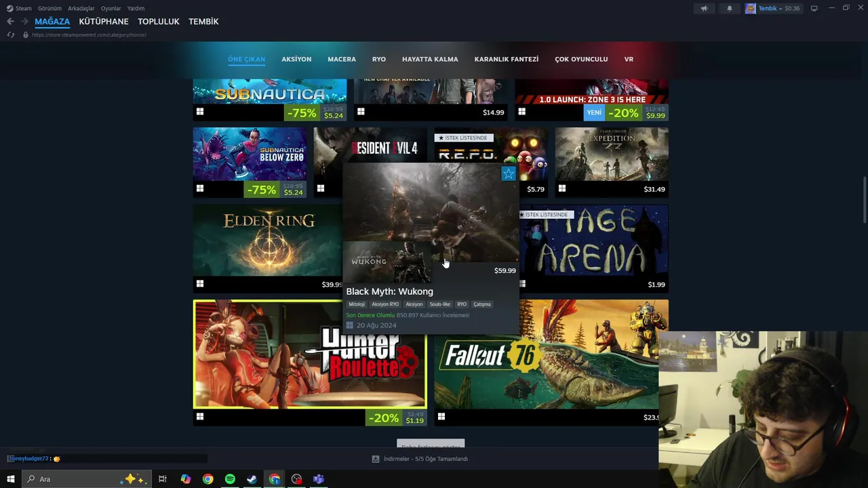Open Task View on the taskbar
Screen dimensions: 868x488
point(163,479)
